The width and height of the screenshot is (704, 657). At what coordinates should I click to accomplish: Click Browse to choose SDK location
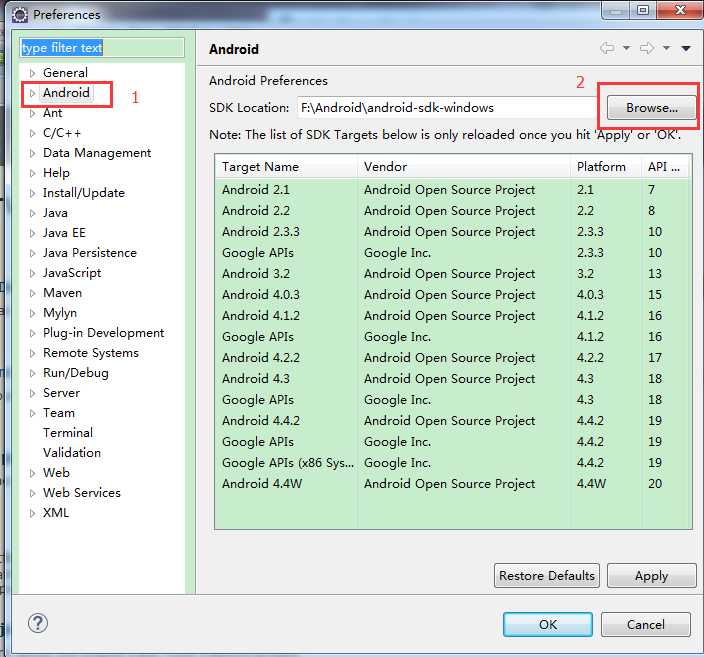click(651, 108)
